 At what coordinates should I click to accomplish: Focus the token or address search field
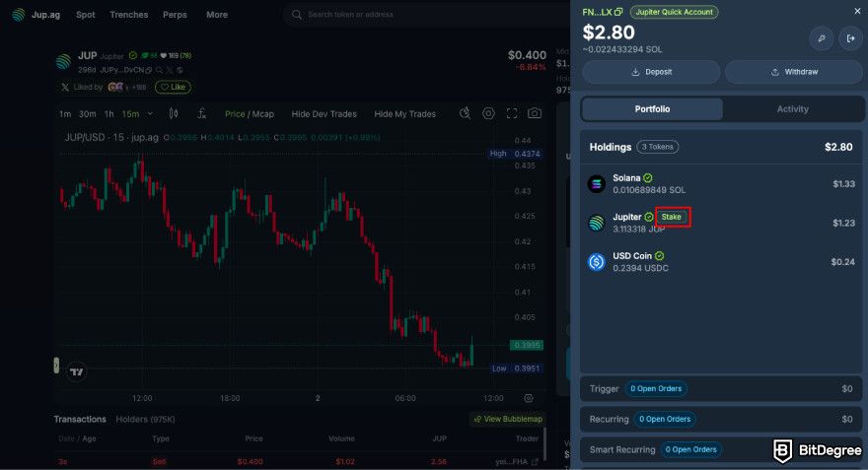tap(426, 15)
